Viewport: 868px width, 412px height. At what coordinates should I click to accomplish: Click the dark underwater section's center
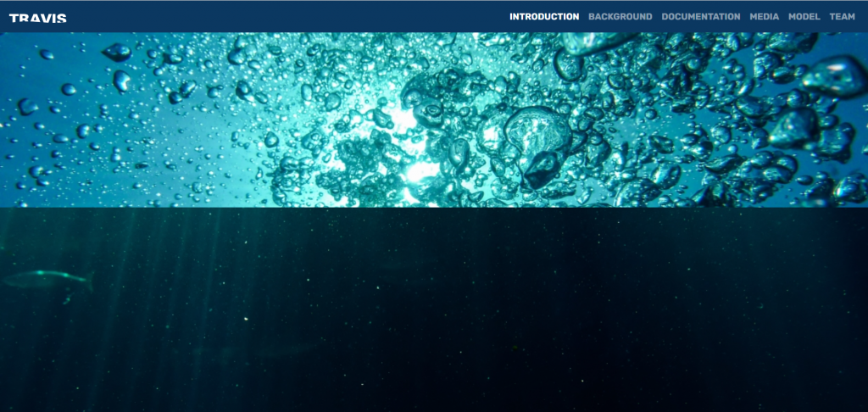434,309
